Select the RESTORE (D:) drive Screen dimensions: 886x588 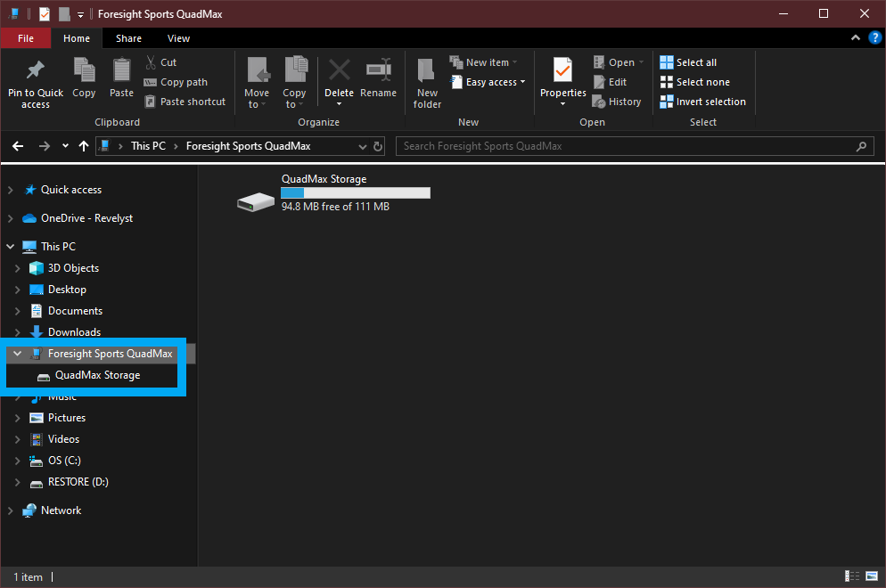pyautogui.click(x=78, y=482)
